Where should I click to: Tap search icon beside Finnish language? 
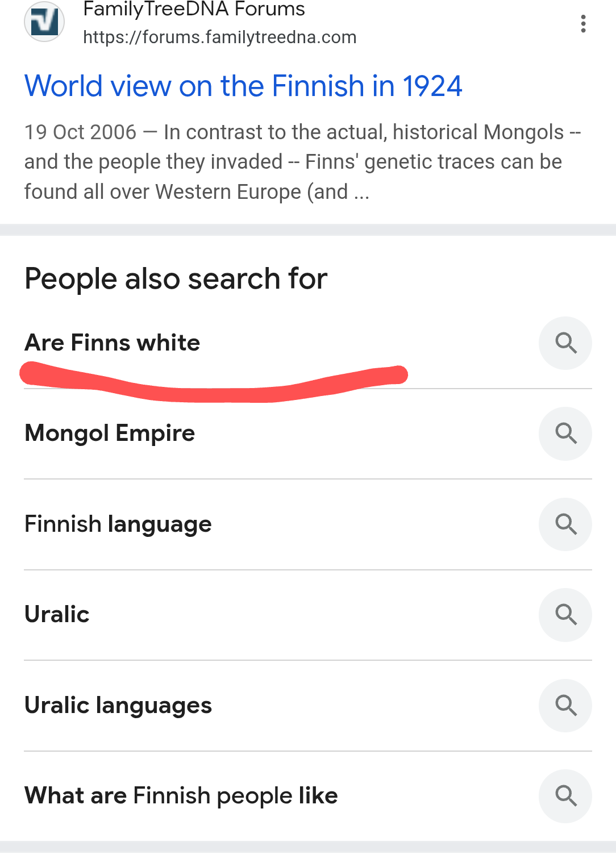click(565, 524)
